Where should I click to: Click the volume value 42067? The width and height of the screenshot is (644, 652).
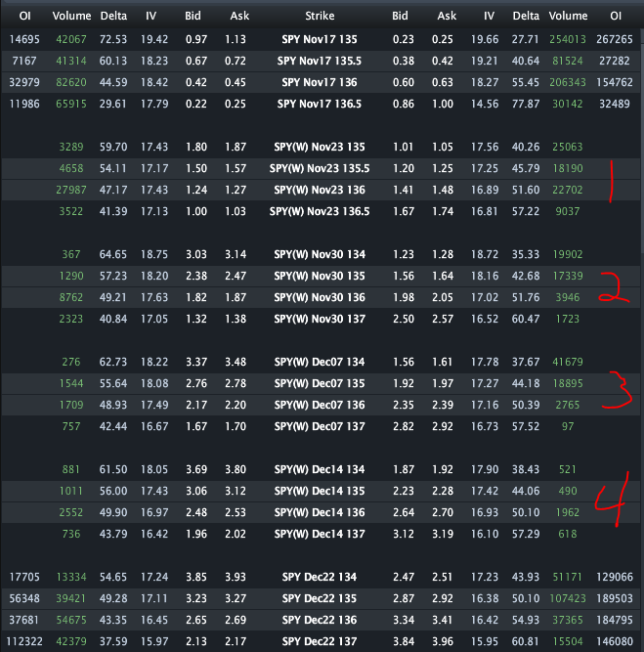click(x=71, y=39)
